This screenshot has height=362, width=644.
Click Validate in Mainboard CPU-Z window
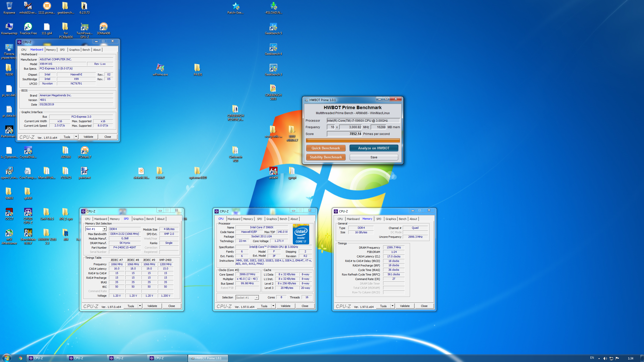(x=88, y=137)
